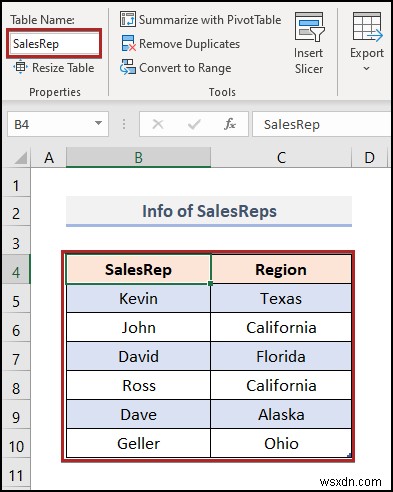This screenshot has height=492, width=393.
Task: Select the cell containing Geller
Action: tap(138, 443)
